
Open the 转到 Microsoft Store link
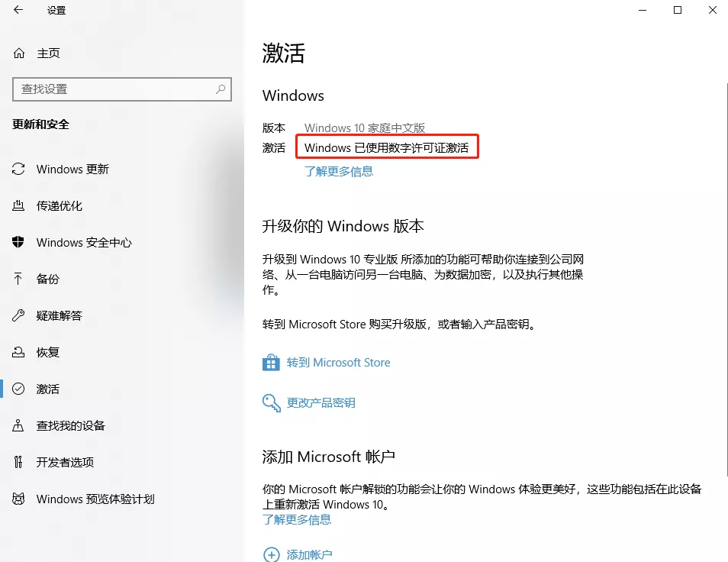338,363
